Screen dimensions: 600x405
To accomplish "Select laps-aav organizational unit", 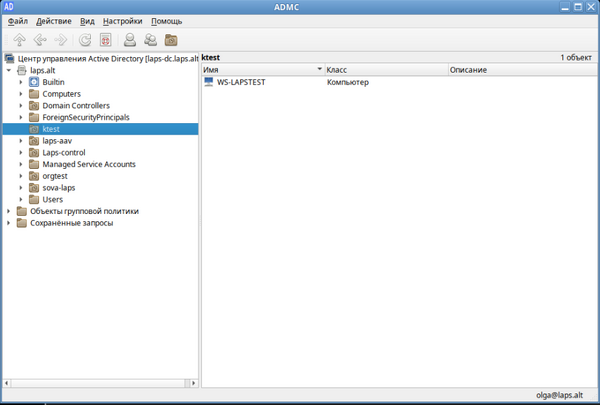I will point(57,141).
